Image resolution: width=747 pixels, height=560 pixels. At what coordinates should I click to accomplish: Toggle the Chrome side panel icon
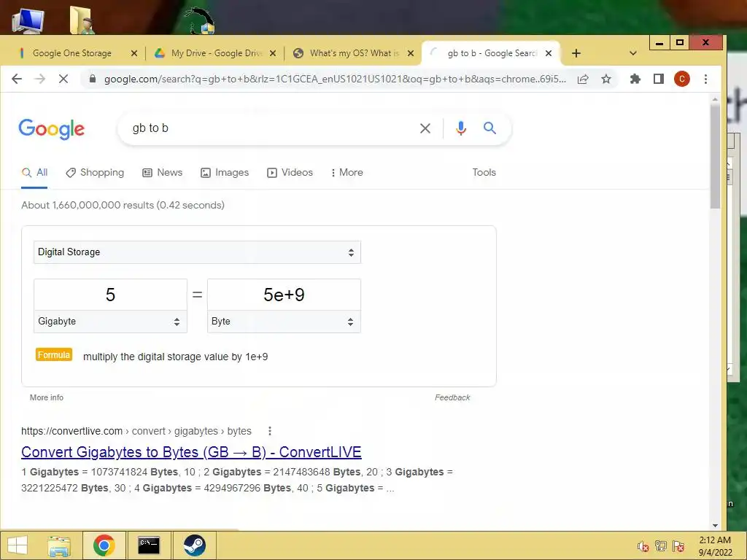(659, 79)
